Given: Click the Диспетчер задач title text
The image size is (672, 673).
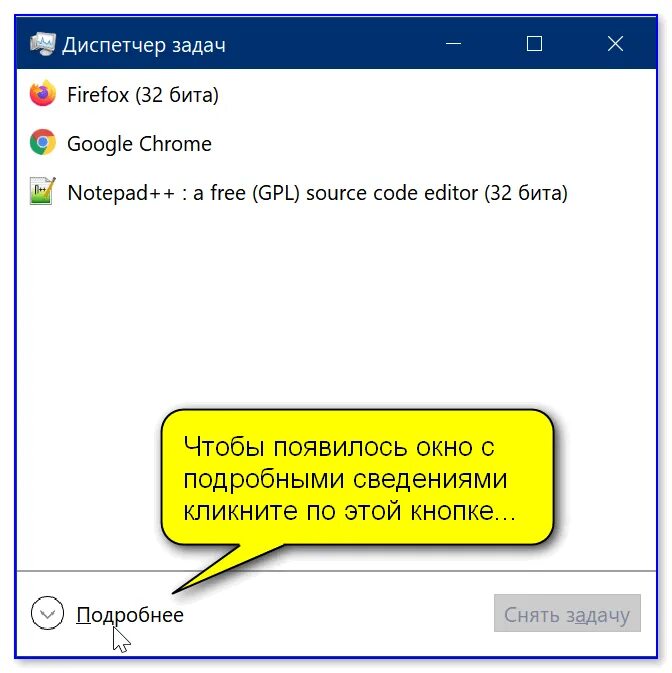Looking at the screenshot, I should click(x=144, y=45).
